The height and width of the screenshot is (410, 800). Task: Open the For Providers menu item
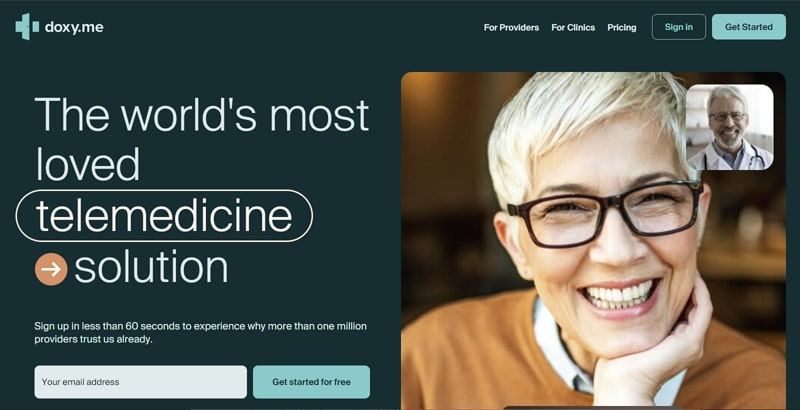511,28
